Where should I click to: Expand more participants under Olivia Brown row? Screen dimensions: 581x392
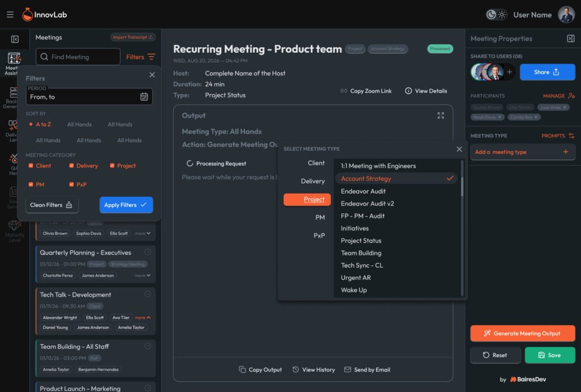[142, 233]
